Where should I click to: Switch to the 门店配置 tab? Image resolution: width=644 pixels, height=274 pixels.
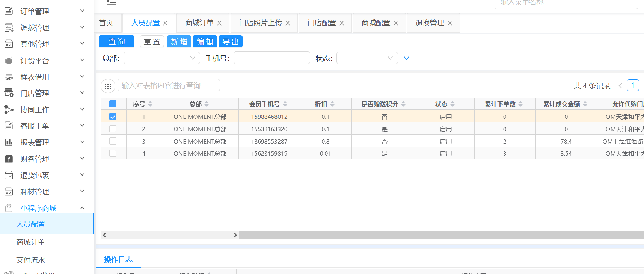[321, 23]
